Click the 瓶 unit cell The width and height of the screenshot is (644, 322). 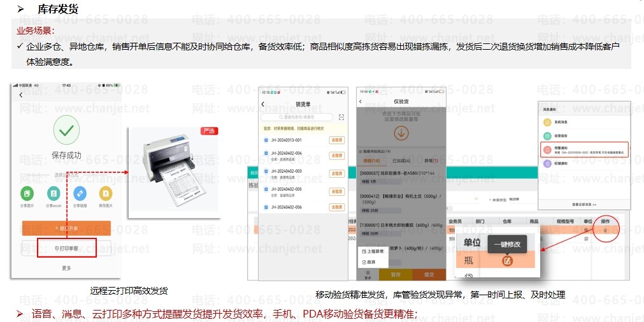469,260
